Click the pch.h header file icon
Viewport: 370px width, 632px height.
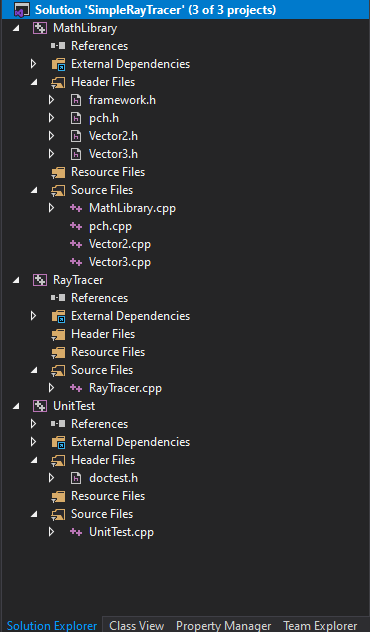point(76,118)
